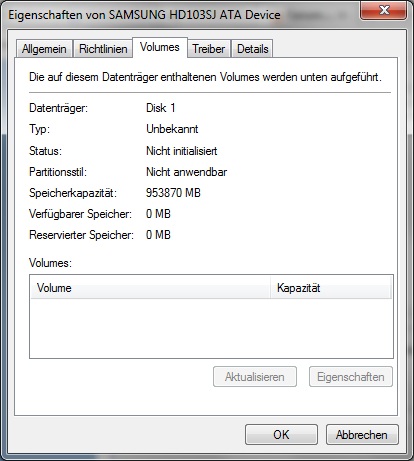This screenshot has width=414, height=461.
Task: Click the "Volumes:" list label
Action: coord(50,263)
